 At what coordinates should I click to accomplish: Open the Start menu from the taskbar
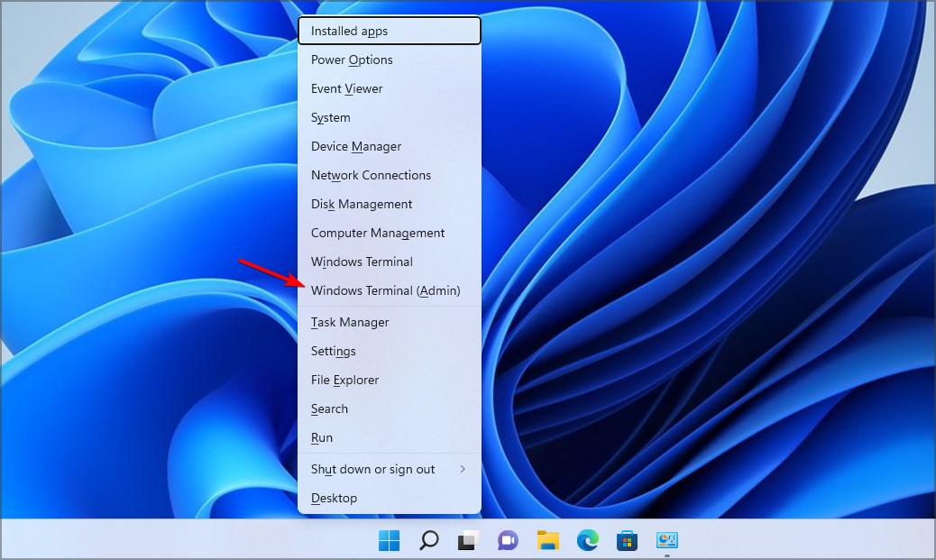390,540
